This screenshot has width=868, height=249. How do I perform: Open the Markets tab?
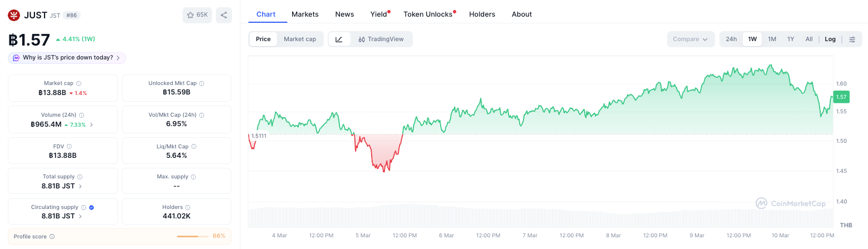click(x=305, y=14)
